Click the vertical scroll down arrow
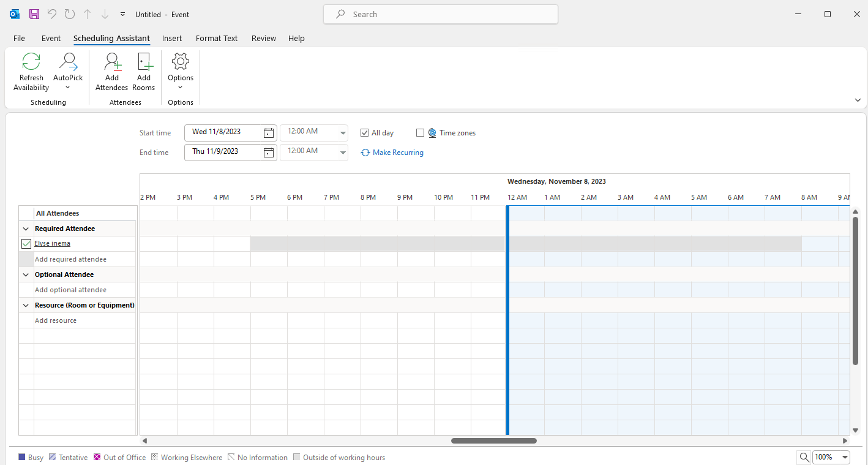The width and height of the screenshot is (868, 465). point(855,430)
